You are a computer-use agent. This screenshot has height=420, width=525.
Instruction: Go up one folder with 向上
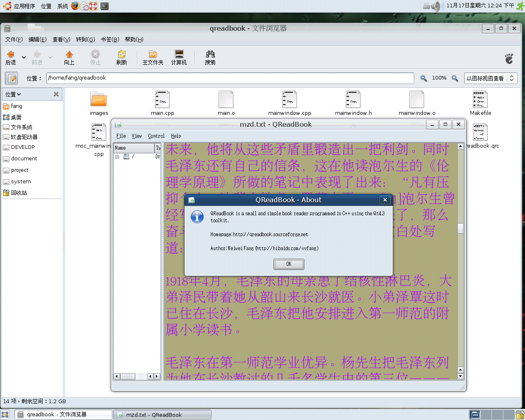(x=69, y=57)
